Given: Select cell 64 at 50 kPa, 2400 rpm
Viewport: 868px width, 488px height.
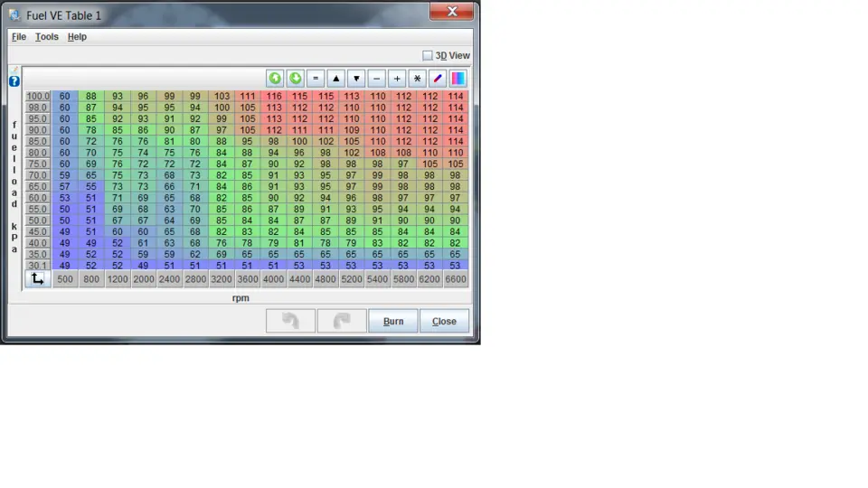Looking at the screenshot, I should (169, 221).
